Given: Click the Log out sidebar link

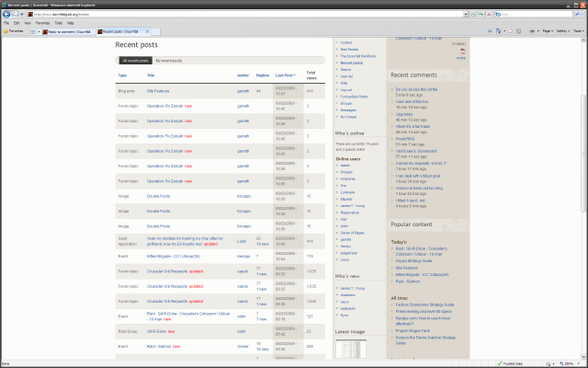Looking at the screenshot, I should coord(346,90).
